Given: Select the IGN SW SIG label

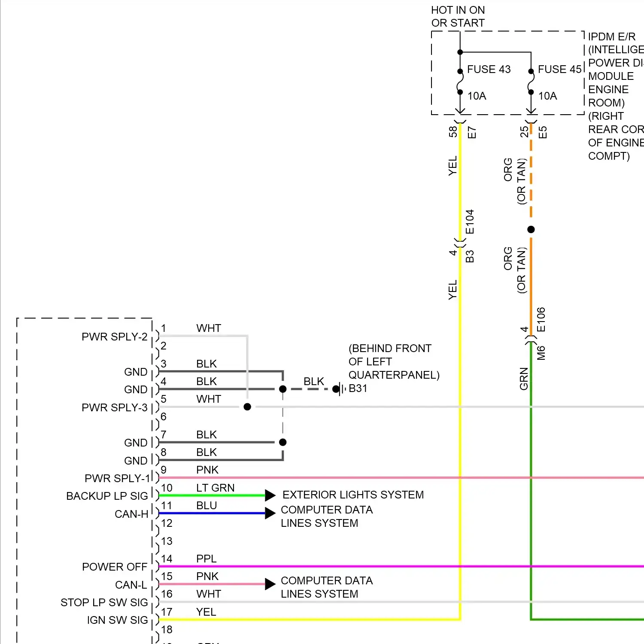Looking at the screenshot, I should tap(118, 620).
